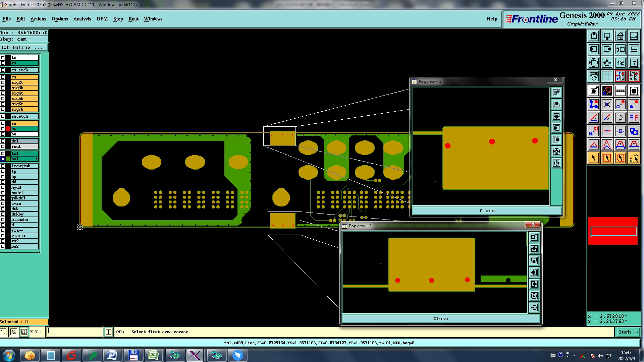Open the Inch units dropdown
Screen dimensions: 644x362
628,332
